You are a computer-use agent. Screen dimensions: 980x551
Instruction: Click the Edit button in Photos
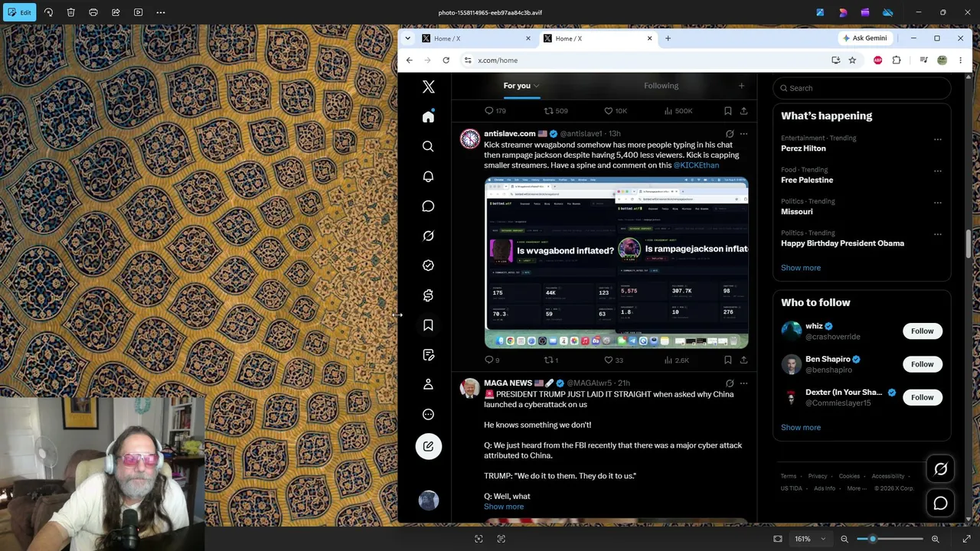[x=19, y=12]
